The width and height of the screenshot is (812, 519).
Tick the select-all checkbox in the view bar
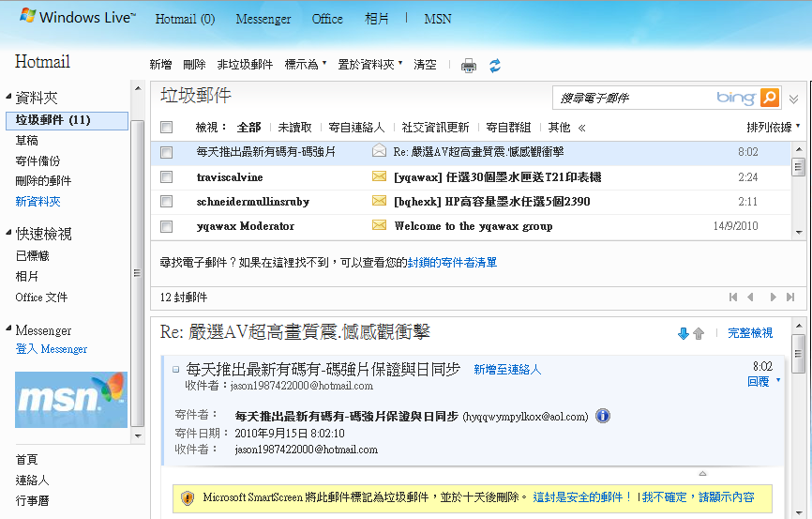[166, 127]
